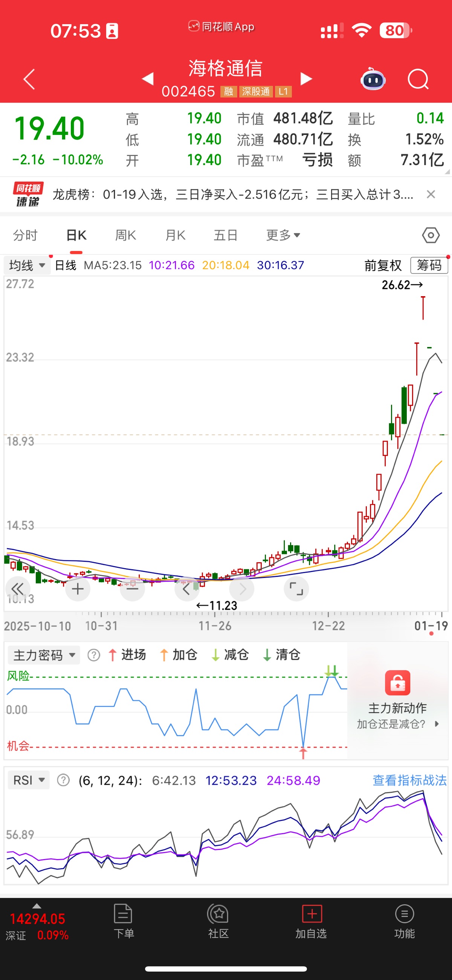Tap the 01-19 date marker
452x980 pixels.
(x=431, y=626)
